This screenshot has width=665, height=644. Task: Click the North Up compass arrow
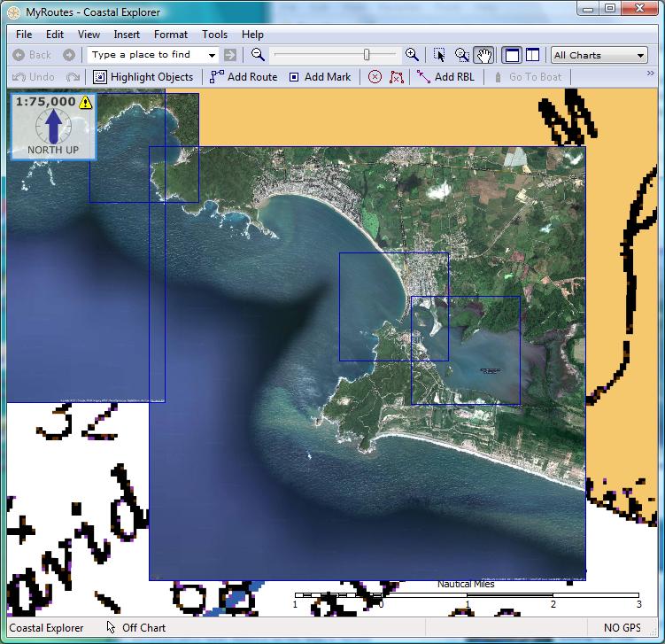pyautogui.click(x=53, y=127)
